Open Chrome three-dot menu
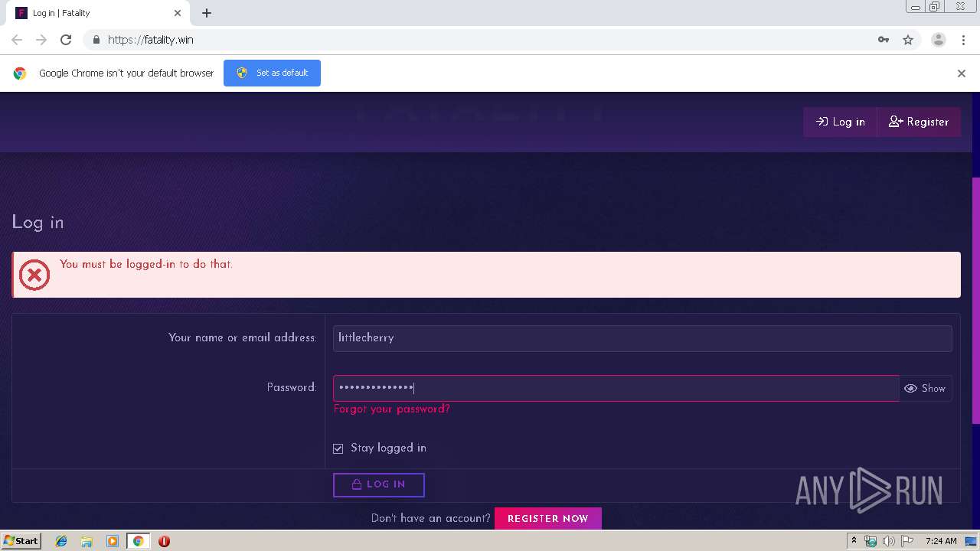Image resolution: width=980 pixels, height=551 pixels. click(x=963, y=40)
